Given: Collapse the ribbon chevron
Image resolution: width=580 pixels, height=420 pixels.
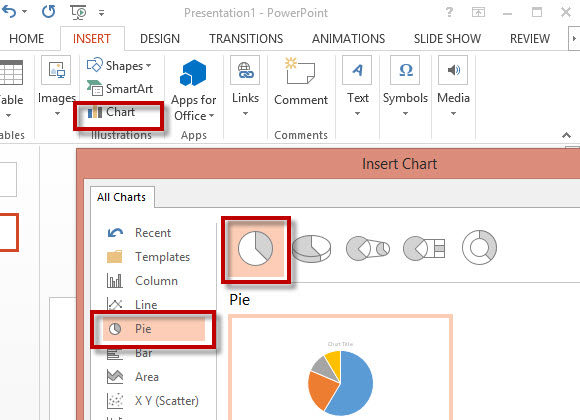Looking at the screenshot, I should [x=566, y=135].
